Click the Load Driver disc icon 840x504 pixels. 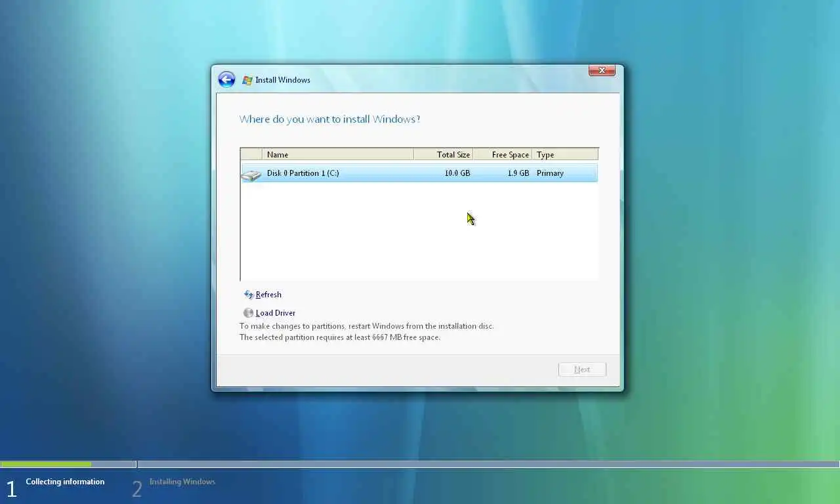(248, 313)
